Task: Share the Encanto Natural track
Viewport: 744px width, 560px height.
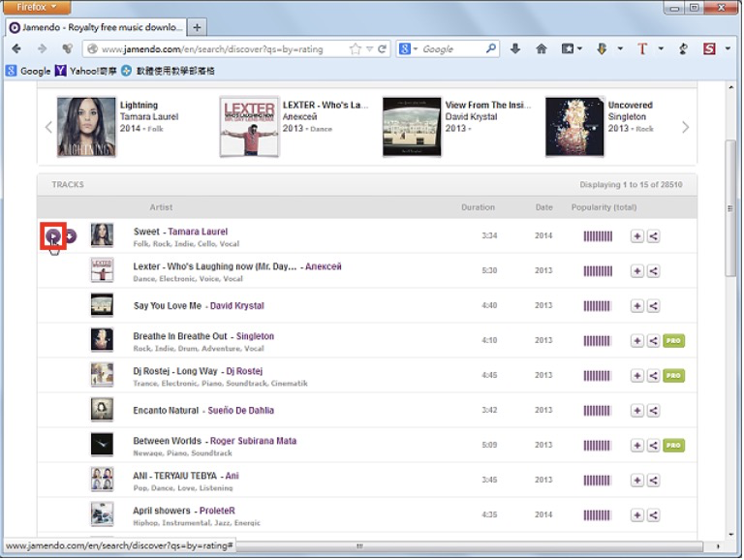Action: 653,411
